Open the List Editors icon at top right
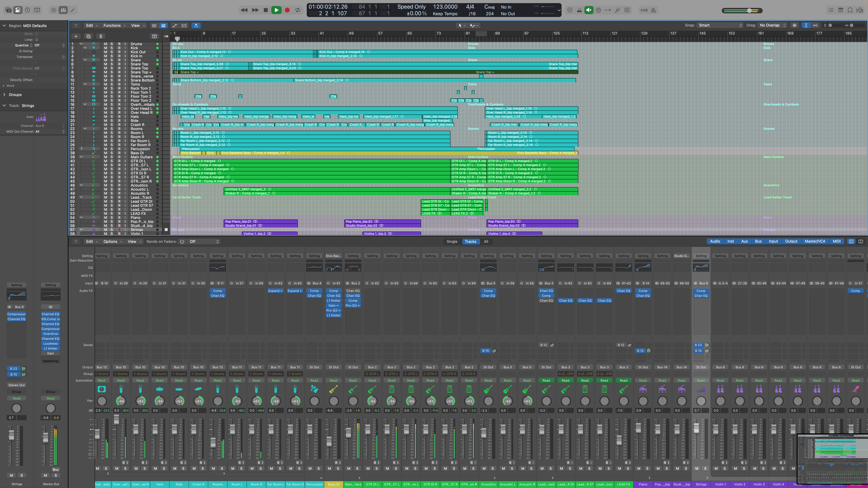Image resolution: width=868 pixels, height=488 pixels. 831,10
